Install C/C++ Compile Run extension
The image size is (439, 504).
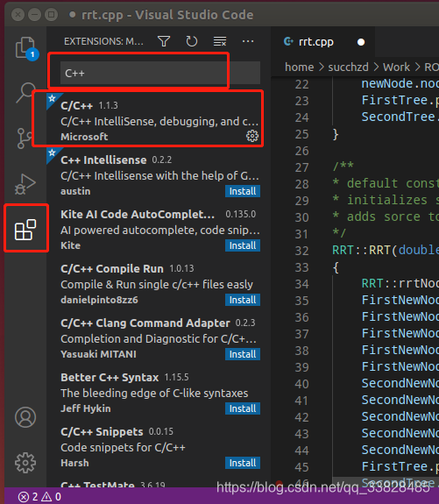tap(243, 300)
